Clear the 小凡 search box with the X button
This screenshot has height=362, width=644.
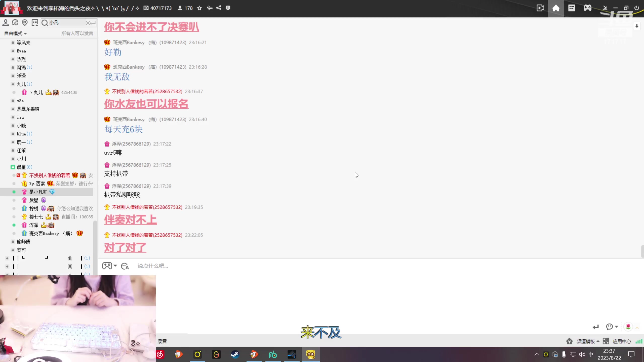[89, 23]
